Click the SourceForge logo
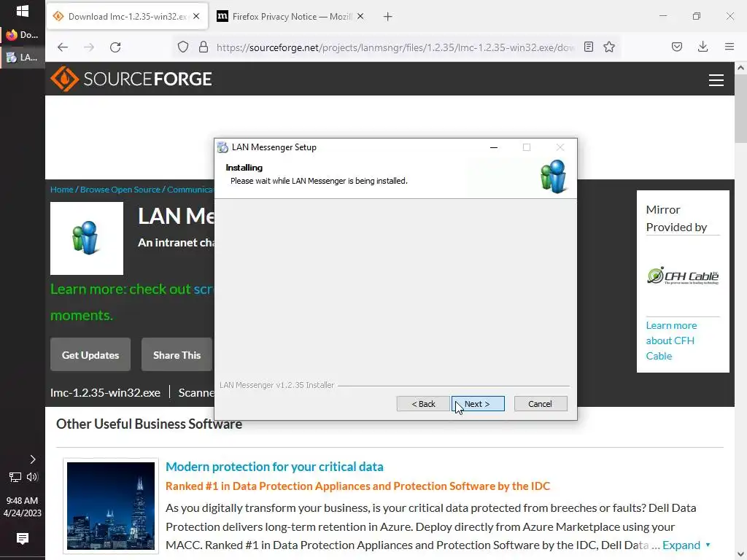Screen dimensions: 747x560 click(x=131, y=79)
